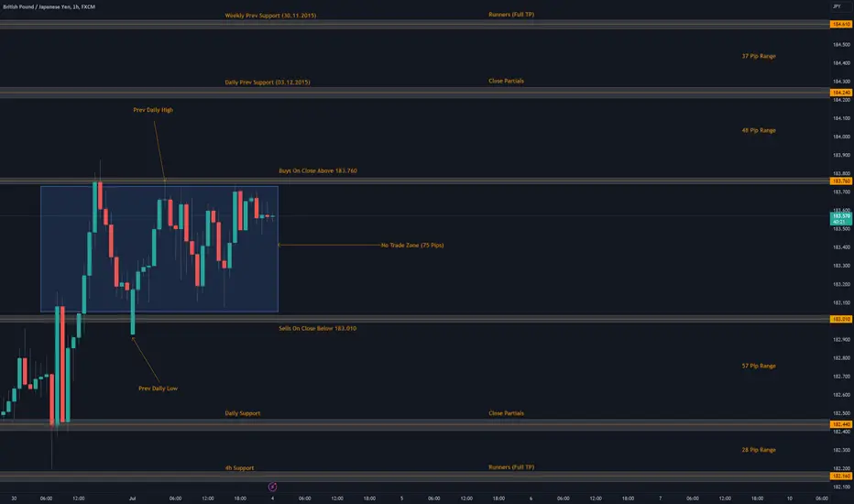854x504 pixels.
Task: Click the '4h Support' annotation text
Action: [x=240, y=468]
